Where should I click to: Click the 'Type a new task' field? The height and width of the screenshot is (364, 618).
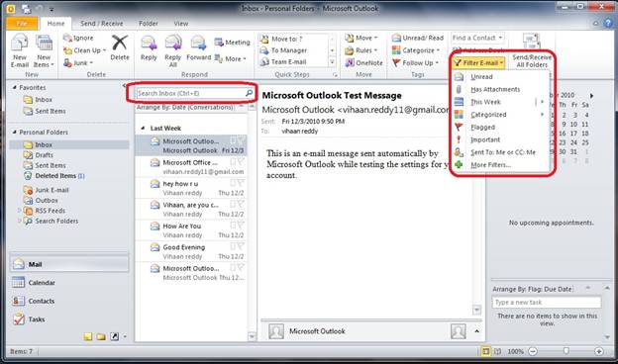click(547, 303)
